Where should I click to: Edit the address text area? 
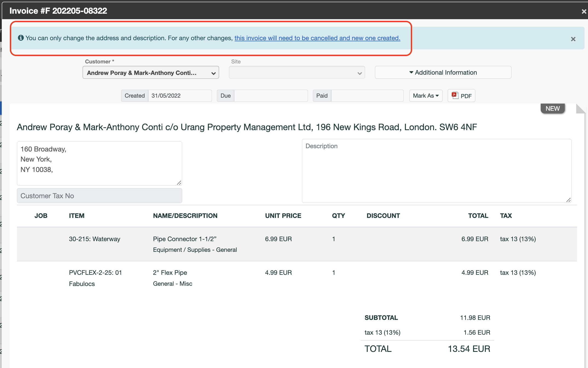tap(100, 163)
